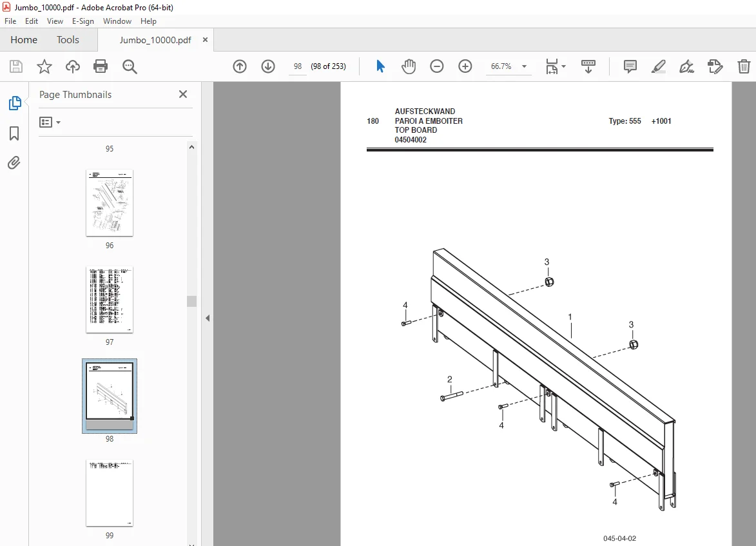Close the Page Thumbnails panel
This screenshot has height=546, width=756.
pos(183,94)
